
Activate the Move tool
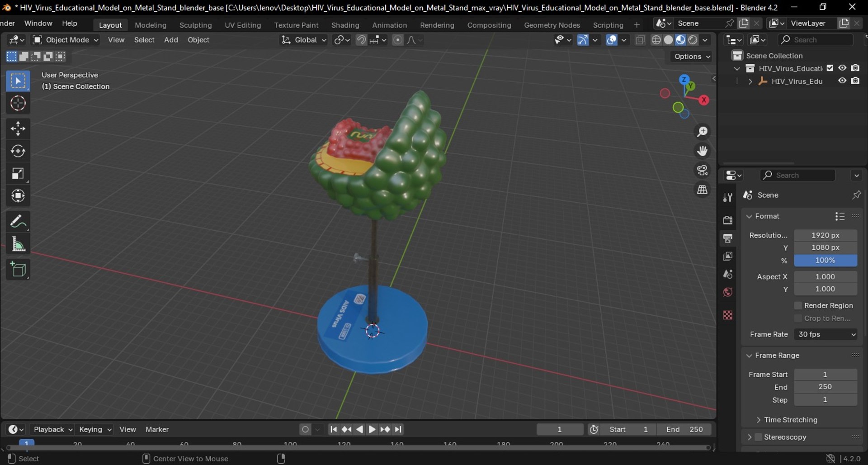(18, 129)
